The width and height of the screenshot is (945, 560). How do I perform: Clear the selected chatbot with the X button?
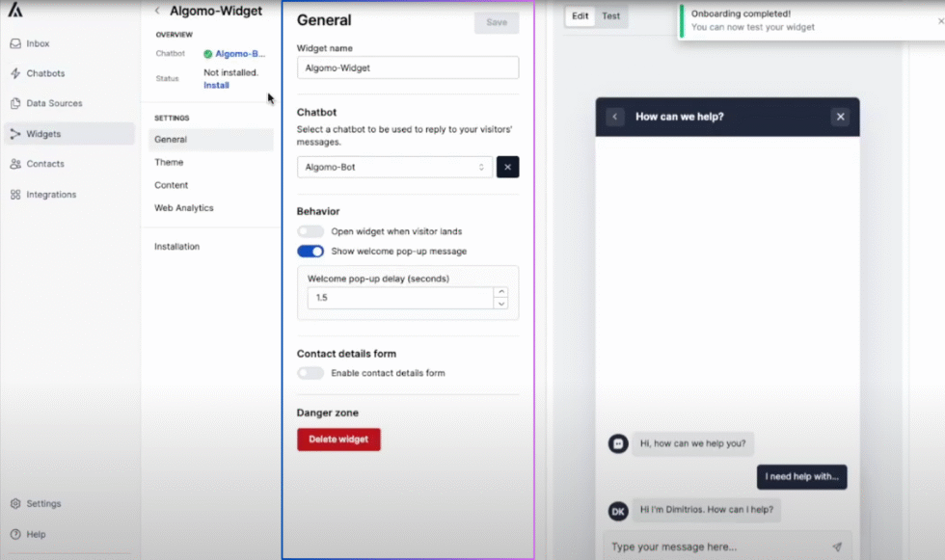[x=507, y=167]
